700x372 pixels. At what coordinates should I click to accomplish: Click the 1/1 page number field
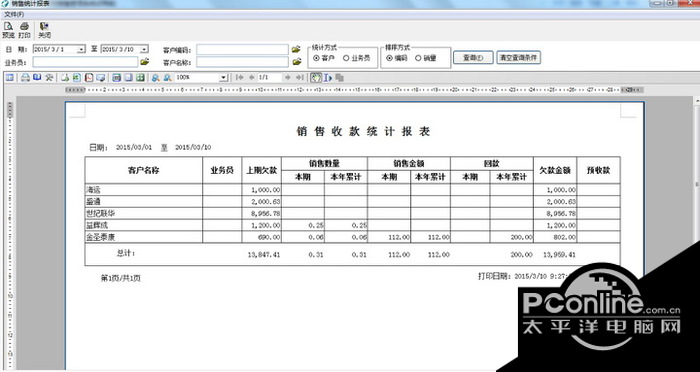click(270, 78)
